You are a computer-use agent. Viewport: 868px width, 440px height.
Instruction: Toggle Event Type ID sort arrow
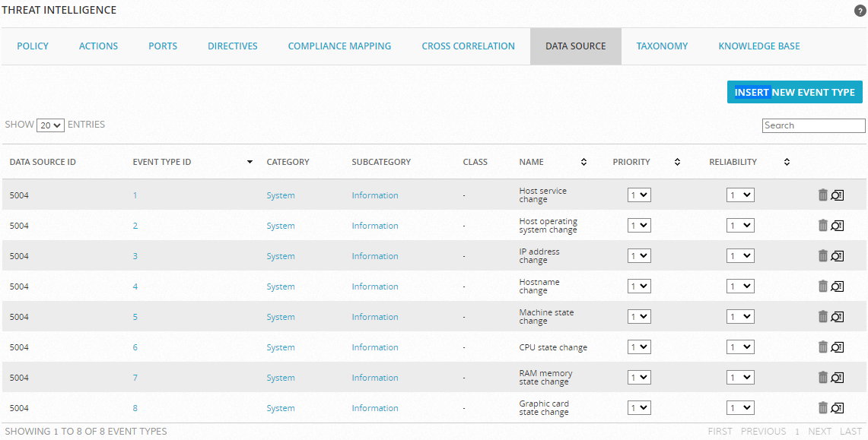pyautogui.click(x=250, y=162)
